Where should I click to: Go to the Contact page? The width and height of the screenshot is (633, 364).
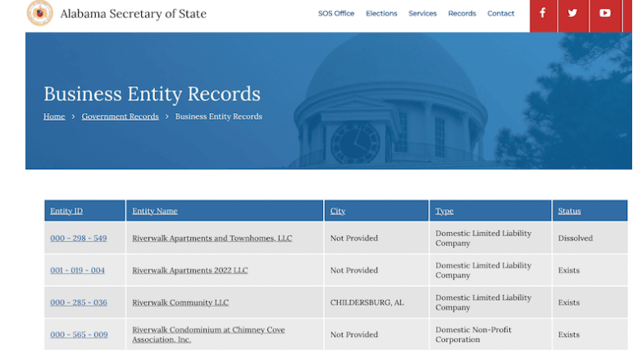(x=501, y=14)
